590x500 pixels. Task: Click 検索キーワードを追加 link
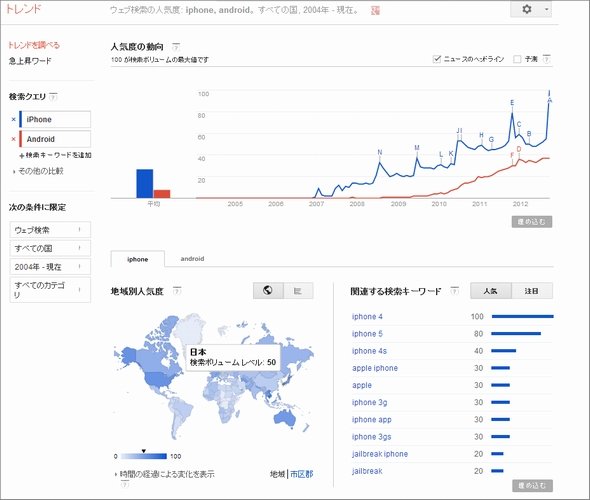tap(55, 155)
